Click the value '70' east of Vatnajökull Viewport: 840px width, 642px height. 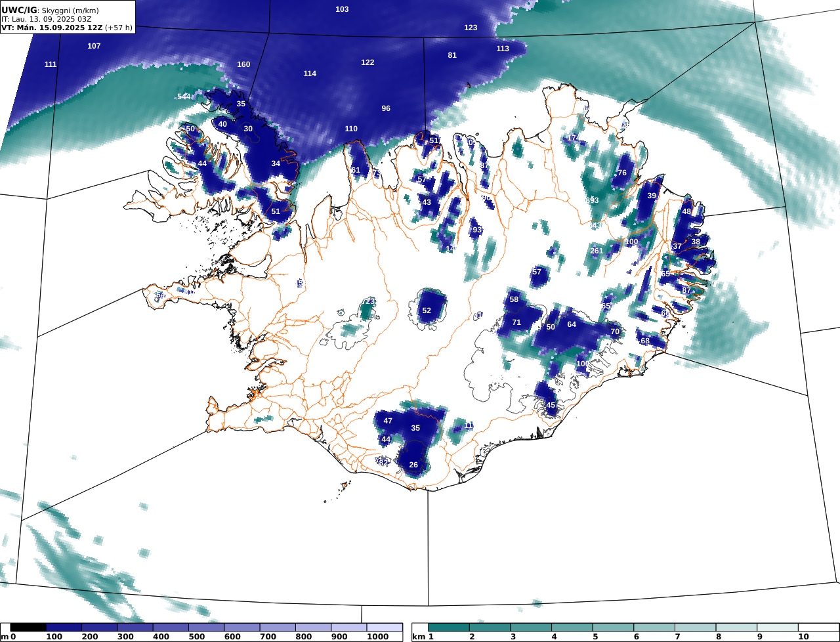[615, 332]
